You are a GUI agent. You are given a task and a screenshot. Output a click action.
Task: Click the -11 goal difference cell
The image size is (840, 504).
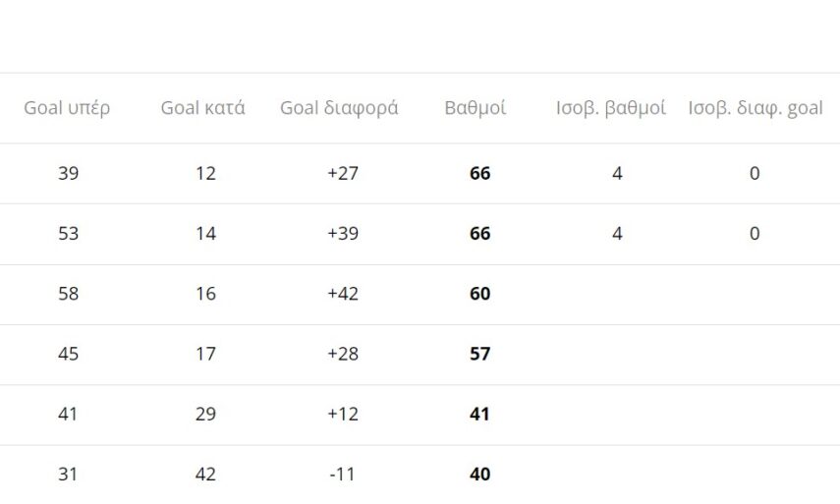coord(343,474)
